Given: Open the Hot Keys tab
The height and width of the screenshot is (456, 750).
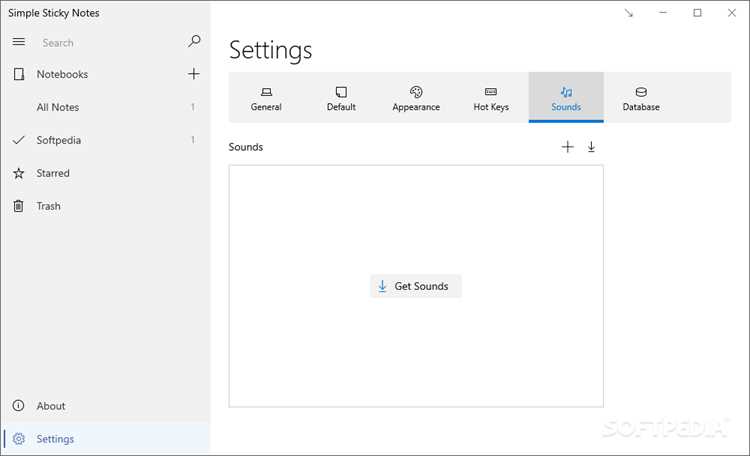Looking at the screenshot, I should point(491,98).
